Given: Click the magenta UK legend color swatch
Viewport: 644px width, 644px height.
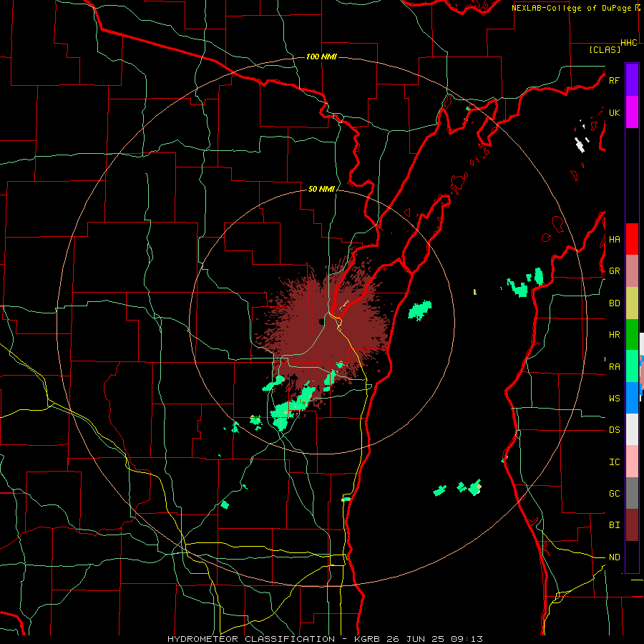Looking at the screenshot, I should pos(632,112).
